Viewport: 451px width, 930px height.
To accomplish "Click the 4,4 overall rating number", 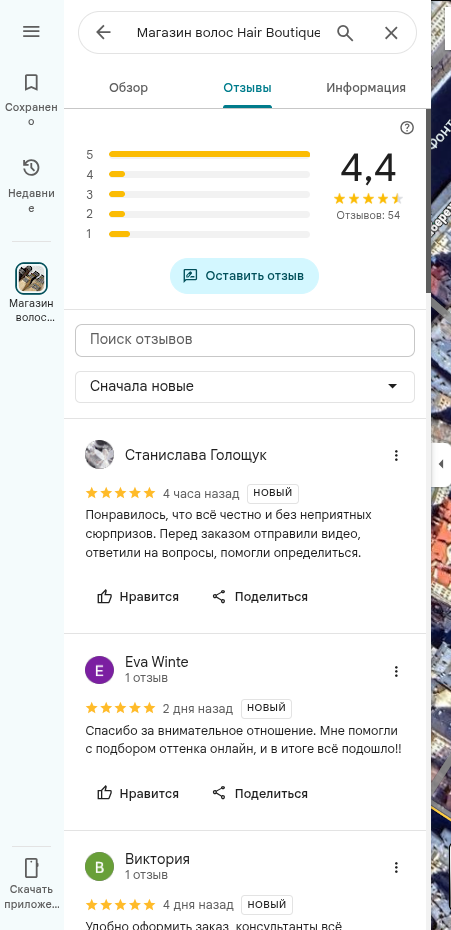I will pos(368,168).
